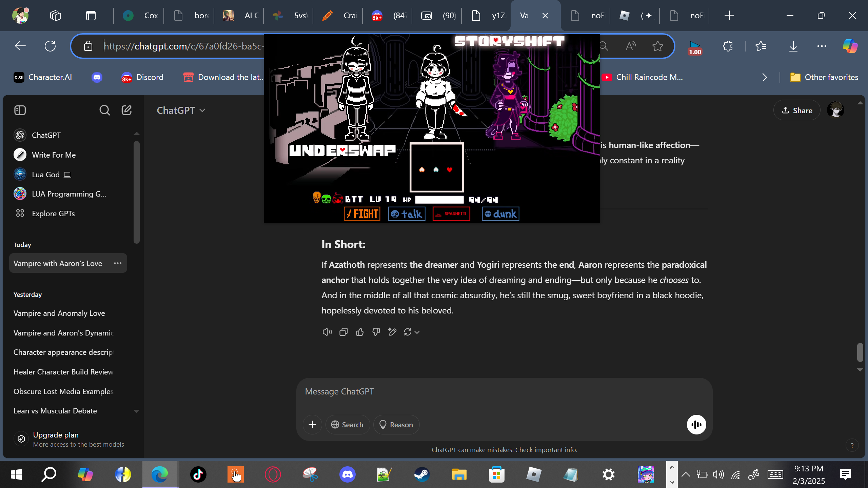Focus the Message ChatGPT input field
Viewport: 868px width, 488px height.
pos(504,392)
